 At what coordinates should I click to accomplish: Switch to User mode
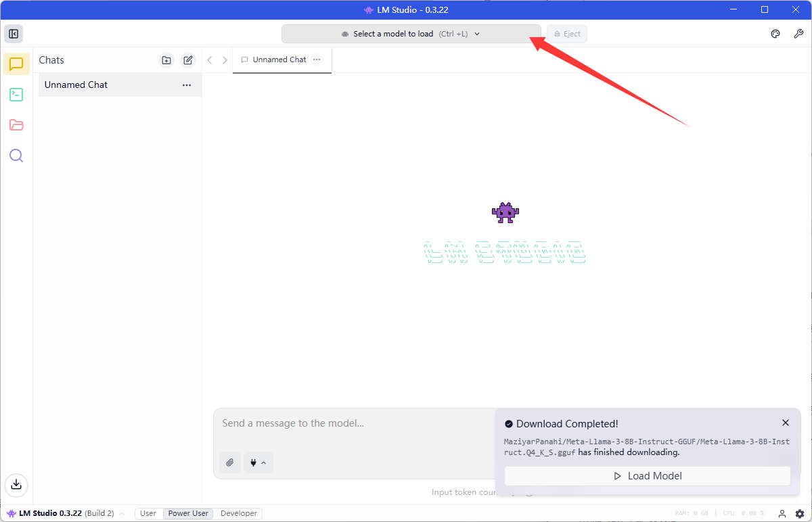[148, 514]
